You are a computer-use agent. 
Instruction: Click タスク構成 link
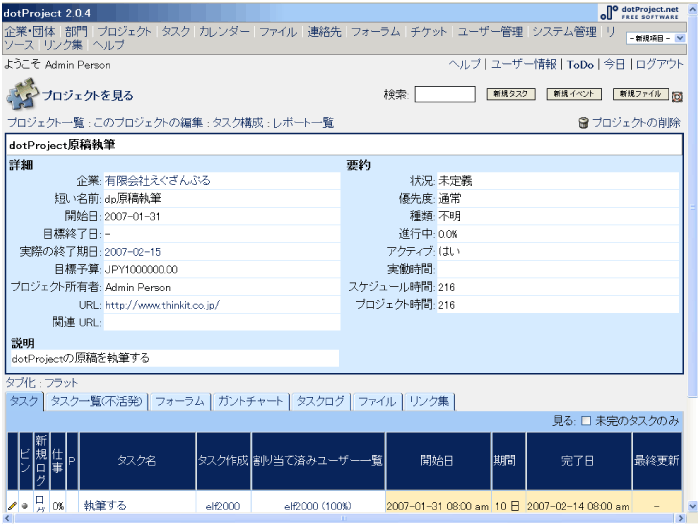238,123
